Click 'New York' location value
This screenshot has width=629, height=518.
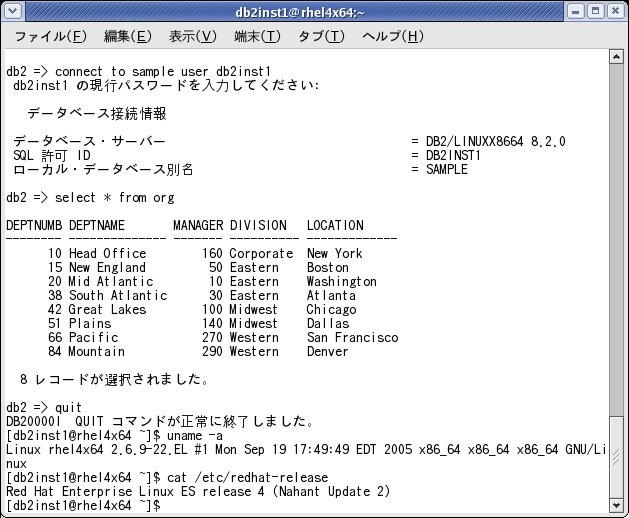(x=335, y=254)
